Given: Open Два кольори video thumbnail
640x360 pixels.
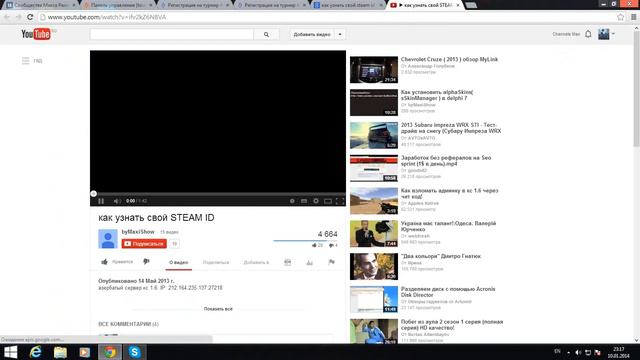Looking at the screenshot, I should [x=373, y=266].
